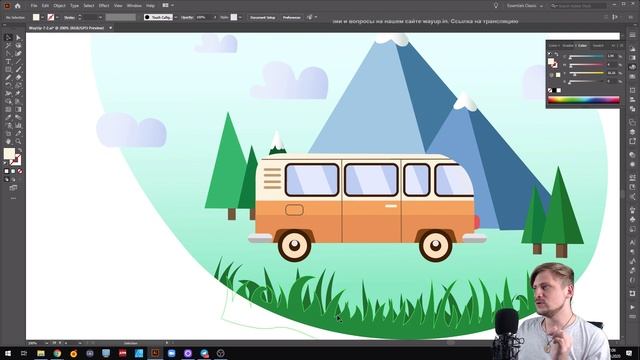This screenshot has width=640, height=360.
Task: Open the Window menu
Action: 134,6
